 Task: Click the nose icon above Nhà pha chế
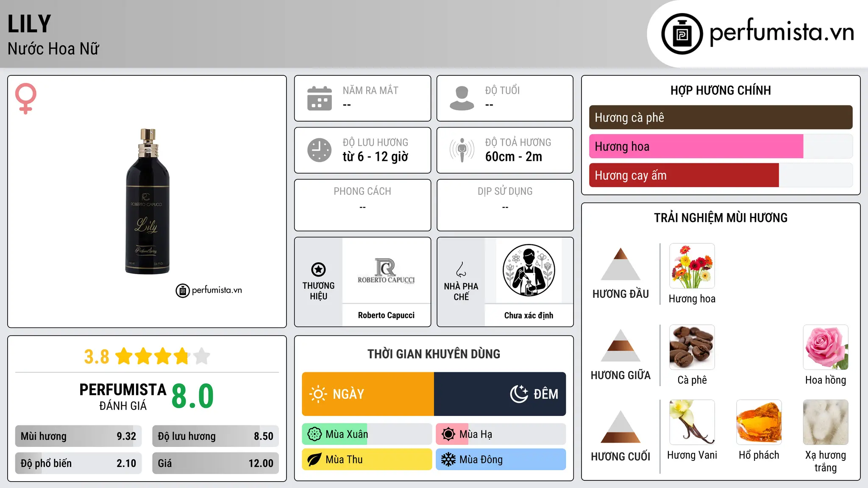[461, 269]
